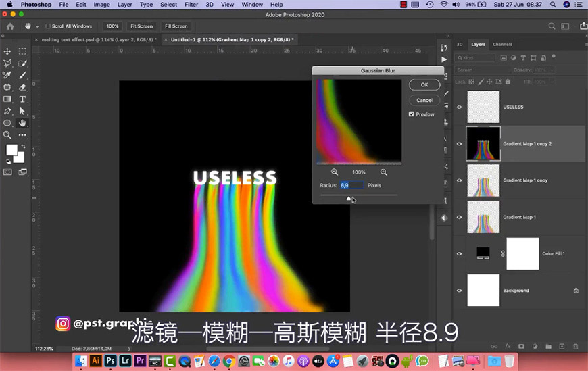Open the Screen blend mode dropdown

coord(483,70)
